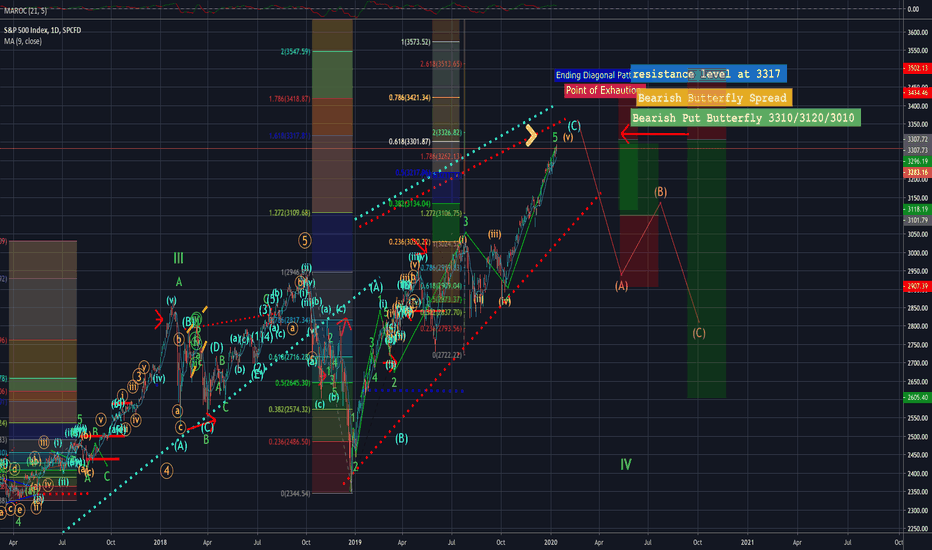Select the 'Ending Diagonal Patt' blue label
The height and width of the screenshot is (550, 932).
tap(593, 76)
